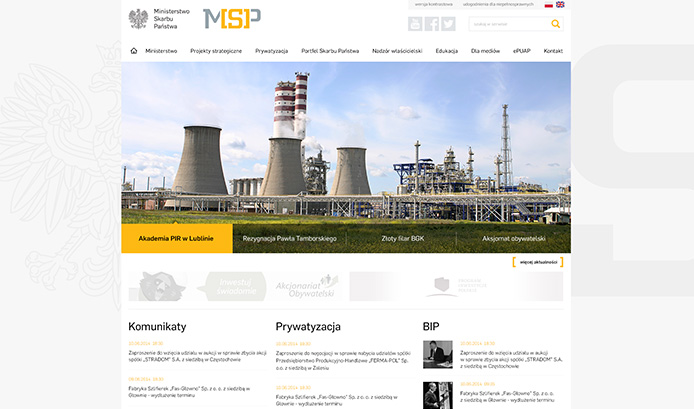This screenshot has height=409, width=694.
Task: Open the Program Inwestycje Polskie banner
Action: (x=456, y=286)
